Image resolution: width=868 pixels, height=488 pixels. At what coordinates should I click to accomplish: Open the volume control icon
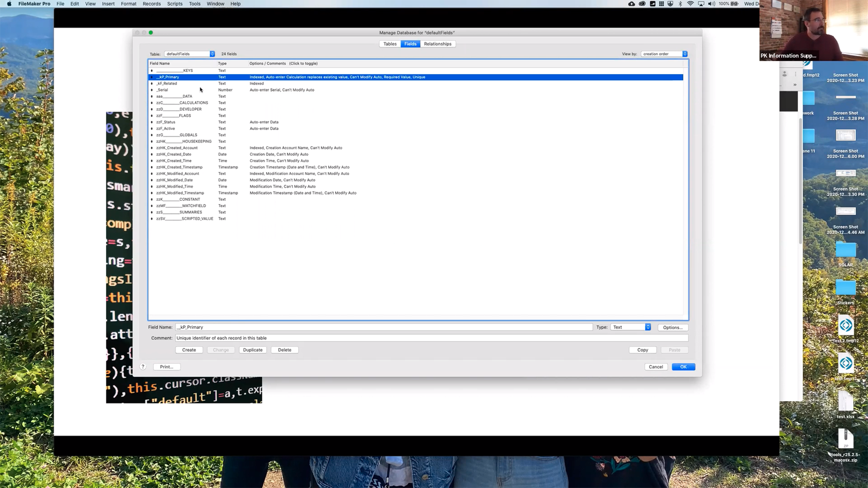pos(711,3)
